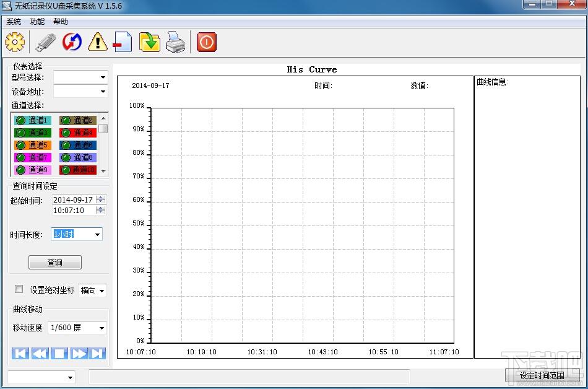Enable the 设置绝对坐标 checkbox
Image resolution: width=588 pixels, height=389 pixels.
tap(19, 289)
